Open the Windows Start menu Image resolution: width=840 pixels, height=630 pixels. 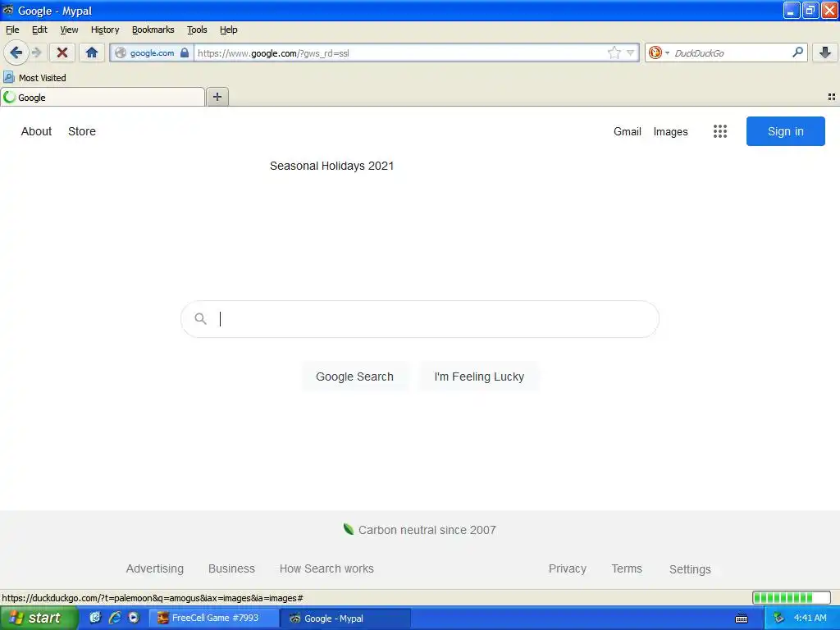(x=38, y=618)
